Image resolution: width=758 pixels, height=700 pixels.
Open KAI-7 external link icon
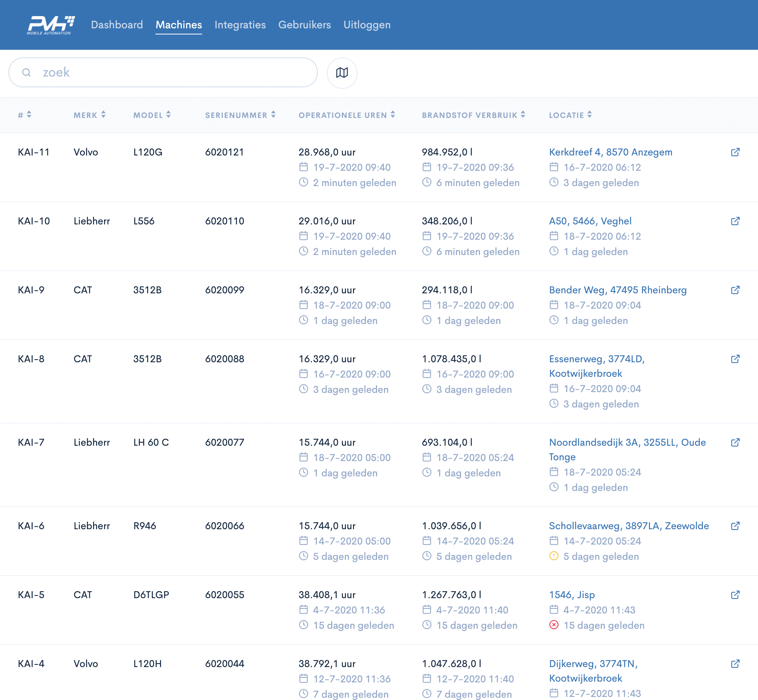click(x=735, y=443)
